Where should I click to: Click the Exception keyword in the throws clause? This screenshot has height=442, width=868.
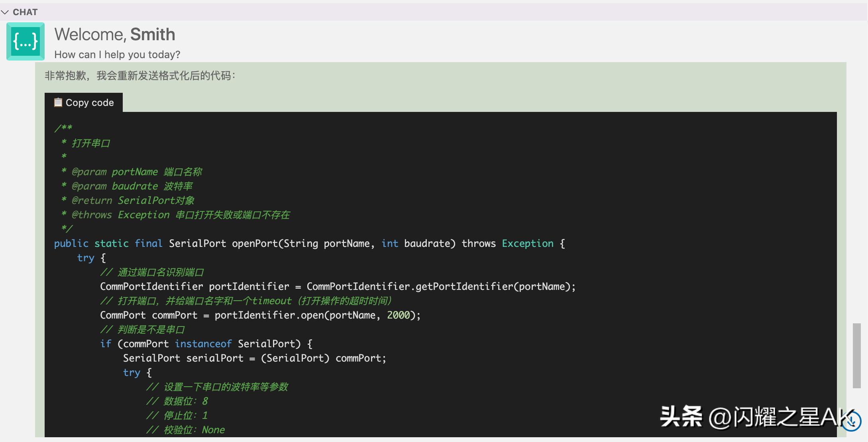pyautogui.click(x=528, y=243)
